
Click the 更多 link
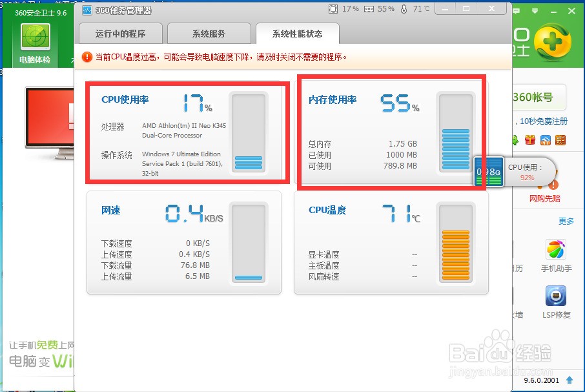(566, 221)
